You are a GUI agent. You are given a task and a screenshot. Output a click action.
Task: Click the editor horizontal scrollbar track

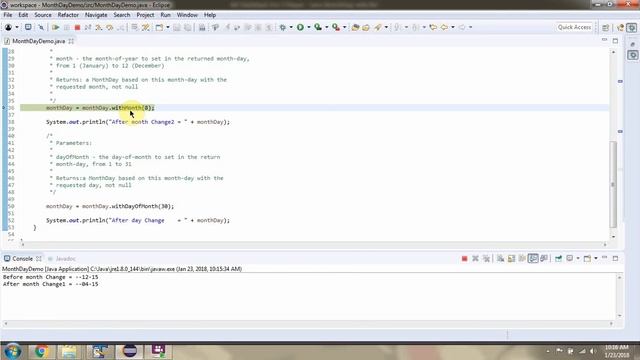(313, 244)
